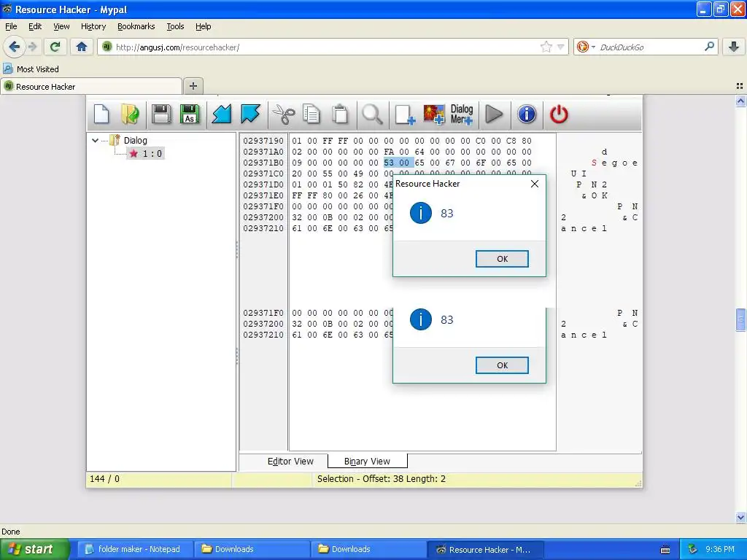Click the tray icon beside the clock
The width and height of the screenshot is (747, 560).
pyautogui.click(x=693, y=549)
